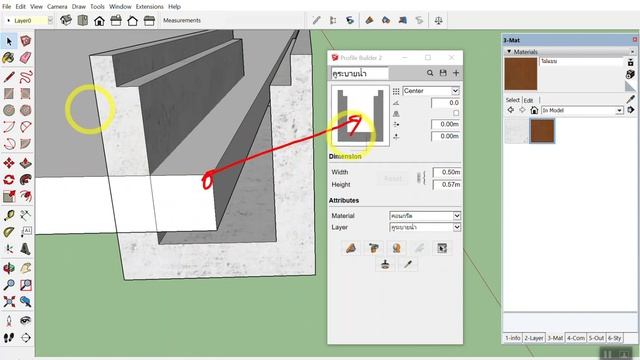Open the Camera menu
The image size is (640, 360).
57,7
